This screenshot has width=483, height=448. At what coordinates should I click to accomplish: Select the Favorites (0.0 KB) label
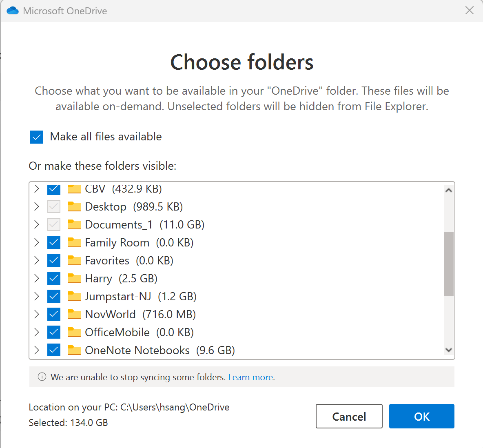pos(129,261)
